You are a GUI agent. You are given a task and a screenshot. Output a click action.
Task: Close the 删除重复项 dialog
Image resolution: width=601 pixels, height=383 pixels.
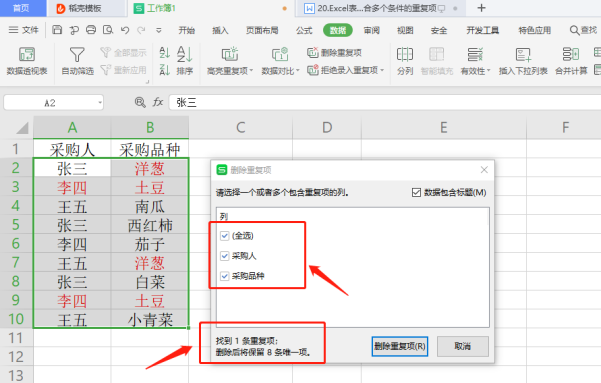484,170
